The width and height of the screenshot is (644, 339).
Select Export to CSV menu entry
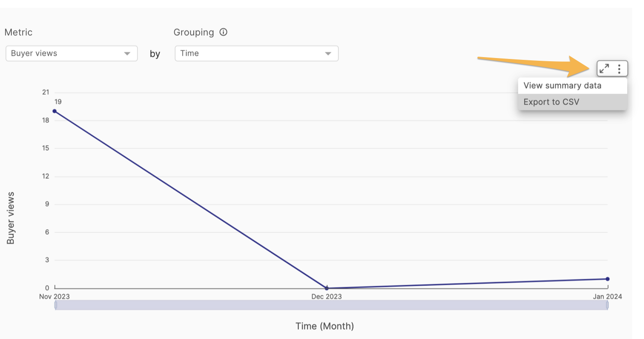tap(552, 101)
